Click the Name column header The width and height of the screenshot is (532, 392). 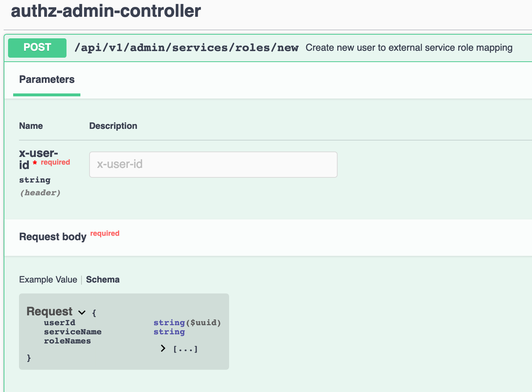[x=31, y=126]
